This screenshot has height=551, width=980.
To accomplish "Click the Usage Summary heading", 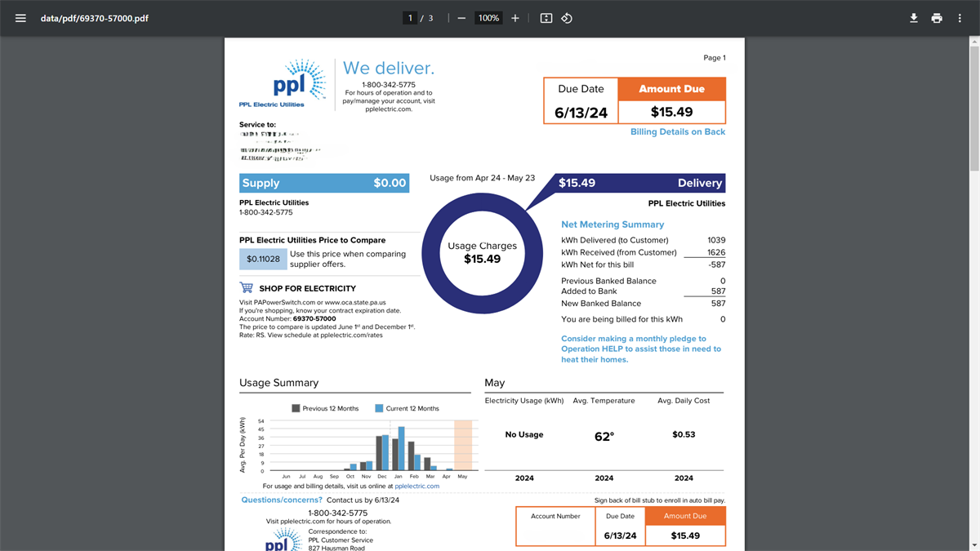I will click(x=278, y=383).
